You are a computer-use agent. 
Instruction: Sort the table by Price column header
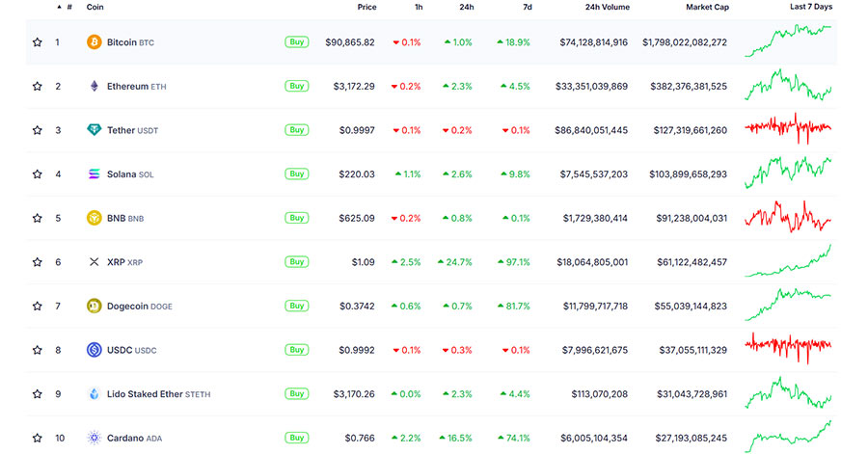coord(366,7)
